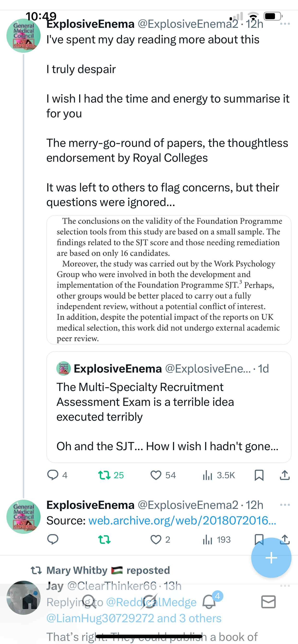Tap the compose new post button
This screenshot has width=298, height=644.
pyautogui.click(x=271, y=558)
